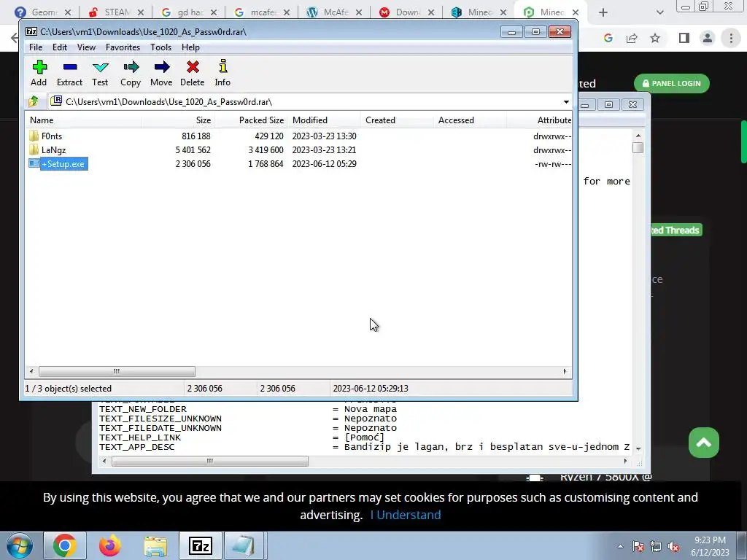This screenshot has height=560, width=747.
Task: Click the I Understand cookie link
Action: point(406,515)
